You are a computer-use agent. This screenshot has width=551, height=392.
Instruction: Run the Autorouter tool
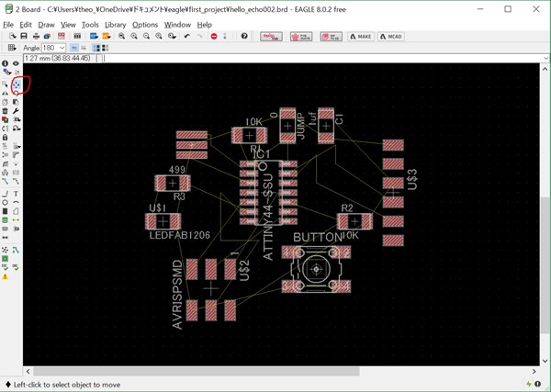(x=17, y=250)
